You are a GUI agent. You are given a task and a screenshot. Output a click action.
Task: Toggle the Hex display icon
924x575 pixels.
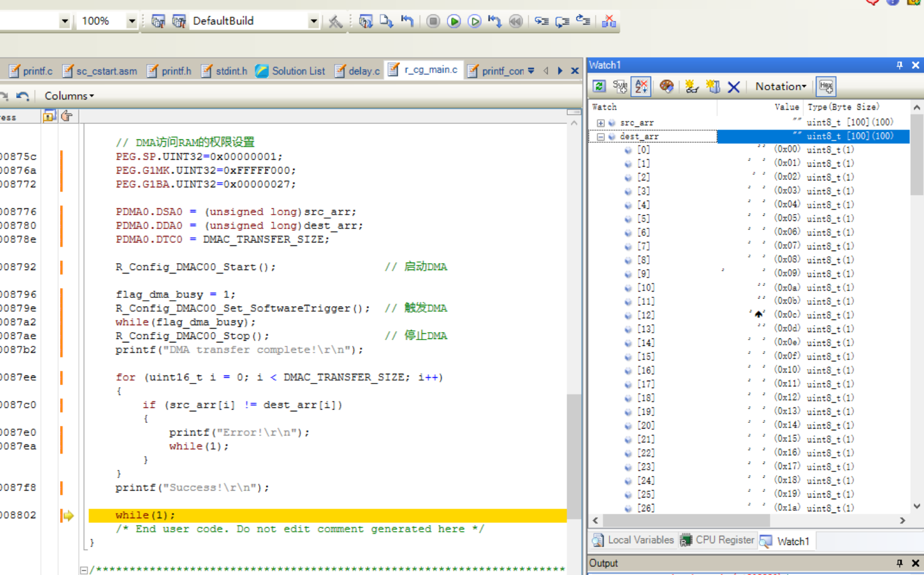tap(826, 87)
